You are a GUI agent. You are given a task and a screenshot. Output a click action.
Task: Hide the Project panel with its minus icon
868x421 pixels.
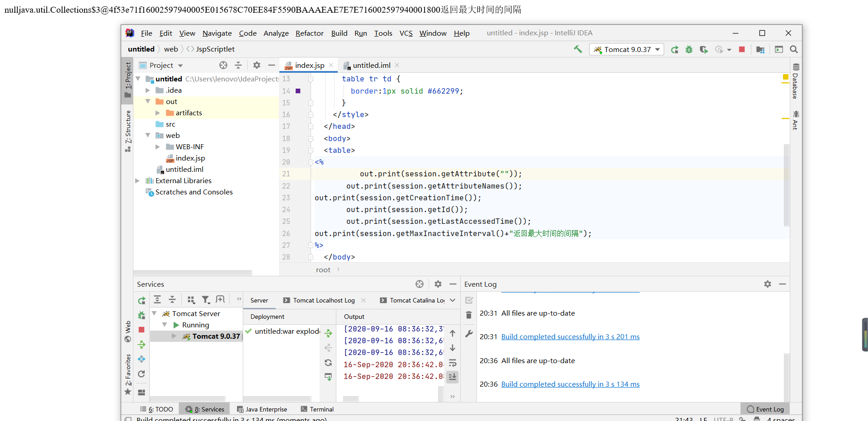(x=271, y=65)
